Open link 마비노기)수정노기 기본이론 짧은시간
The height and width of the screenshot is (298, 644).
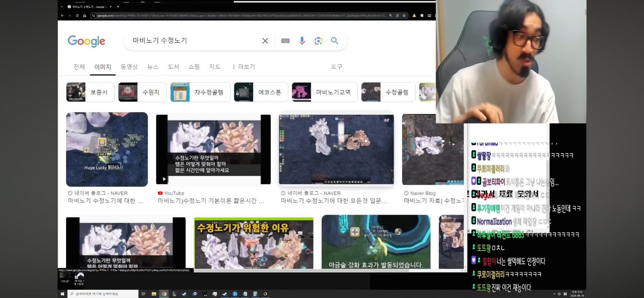pyautogui.click(x=211, y=201)
